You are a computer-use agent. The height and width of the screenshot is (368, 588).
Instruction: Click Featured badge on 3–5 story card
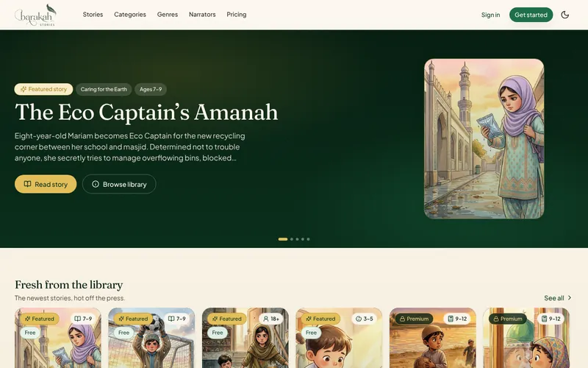tap(320, 319)
